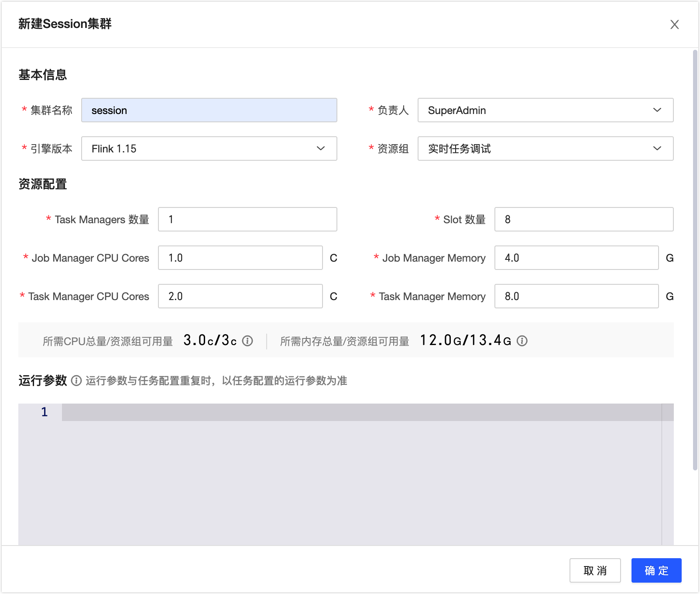Click the chevron arrow in 引擎版本 select

point(321,148)
